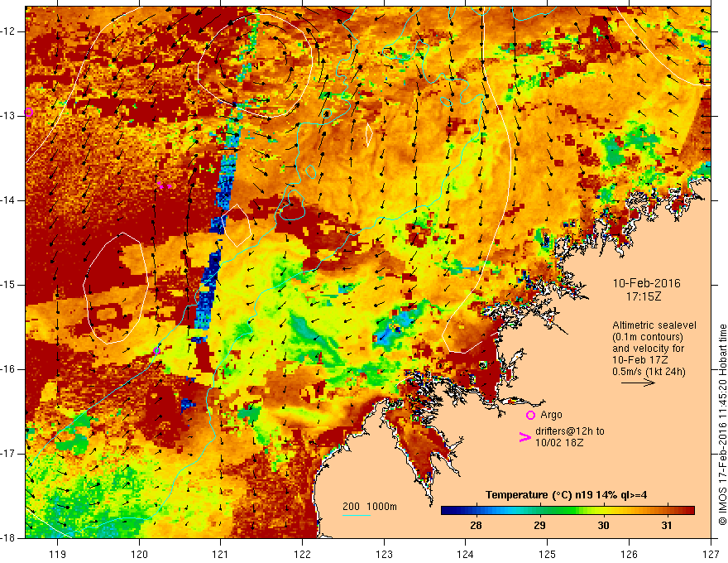The width and height of the screenshot is (728, 563).
Task: Click latitude axis label -15
Action: click(9, 285)
